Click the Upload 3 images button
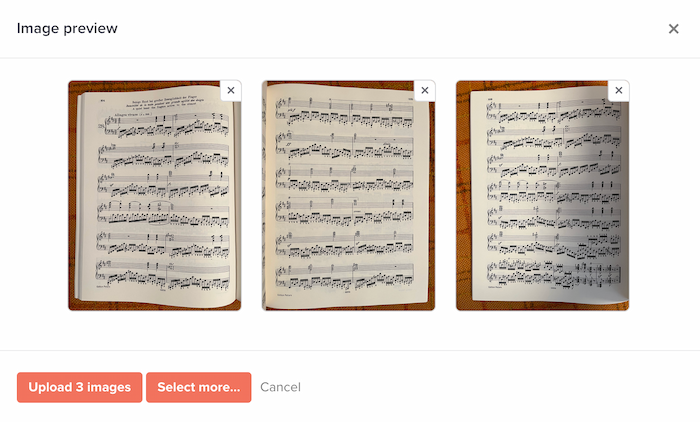Viewport: 700px width, 422px height. coord(79,387)
